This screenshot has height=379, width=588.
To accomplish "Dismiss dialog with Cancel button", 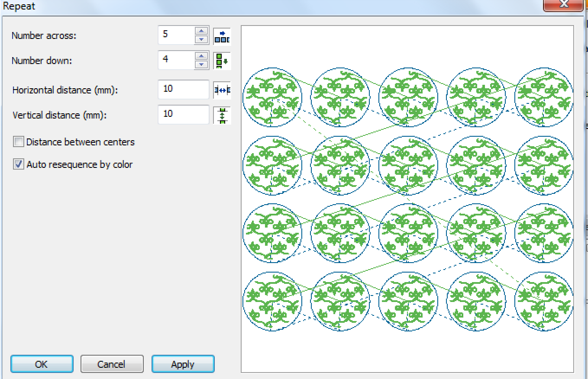I will pos(112,364).
